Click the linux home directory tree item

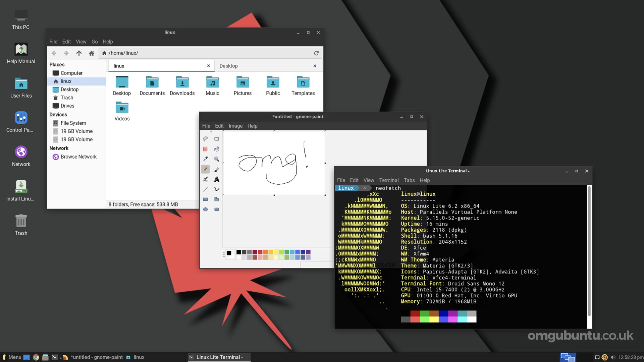tap(65, 81)
